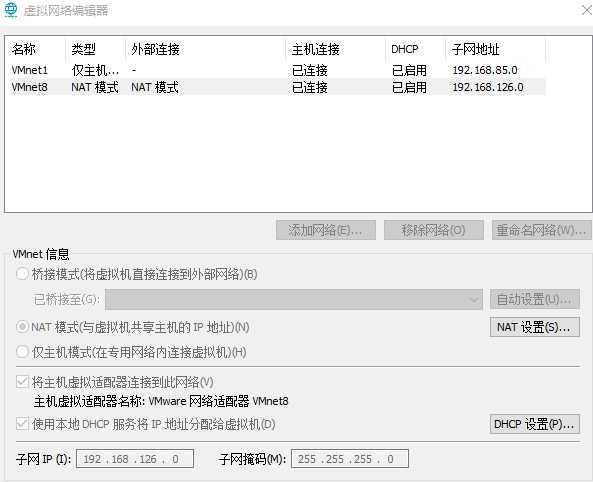
Task: Click the 主机虚拟适配器名称 label text
Action: [89, 401]
